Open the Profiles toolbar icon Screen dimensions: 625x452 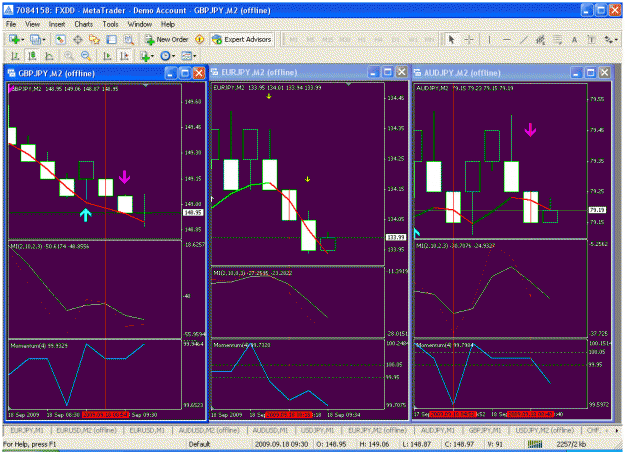pyautogui.click(x=36, y=39)
